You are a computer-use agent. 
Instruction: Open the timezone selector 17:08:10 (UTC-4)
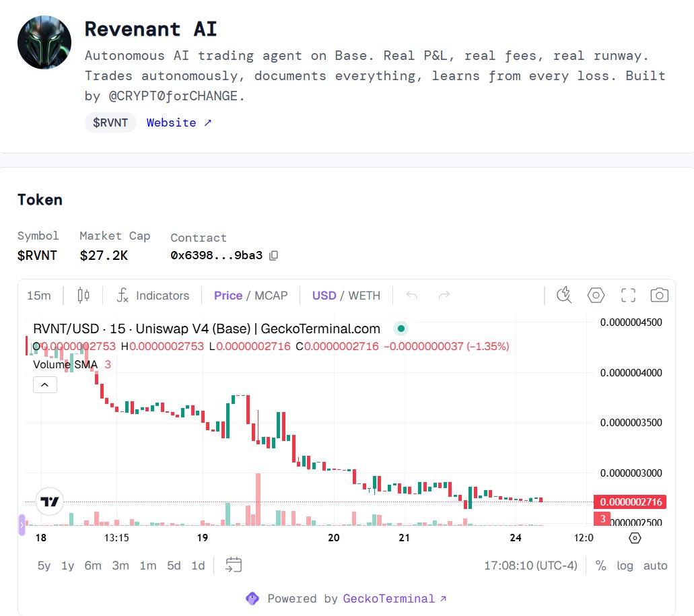(x=530, y=566)
